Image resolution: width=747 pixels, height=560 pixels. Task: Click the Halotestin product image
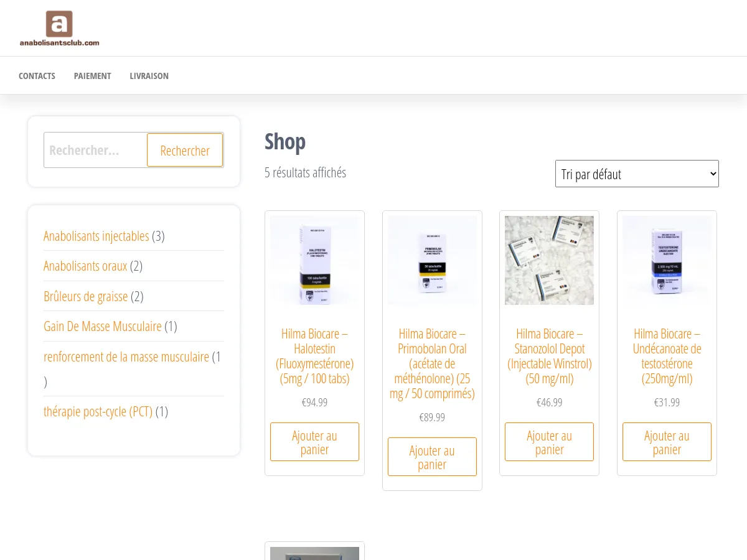tap(314, 260)
